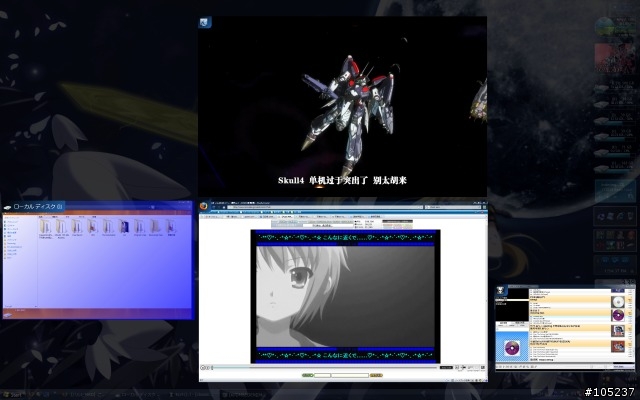This screenshot has width=640, height=400.
Task: Click the wide comment field below the video
Action: point(350,375)
